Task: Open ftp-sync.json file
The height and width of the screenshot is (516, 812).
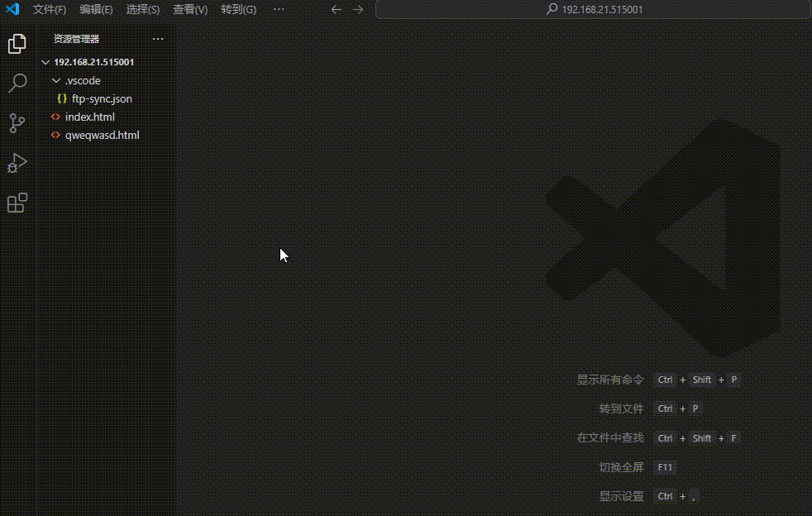Action: [101, 98]
